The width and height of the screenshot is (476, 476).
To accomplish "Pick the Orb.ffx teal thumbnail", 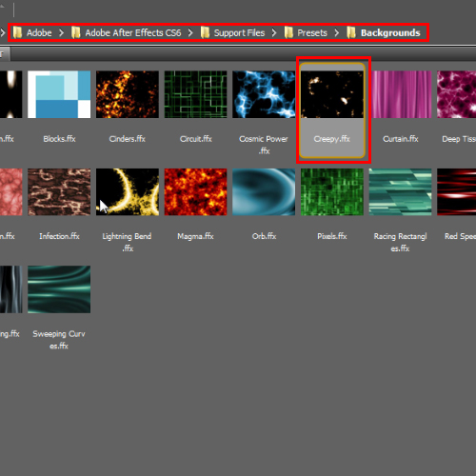I will click(x=264, y=191).
